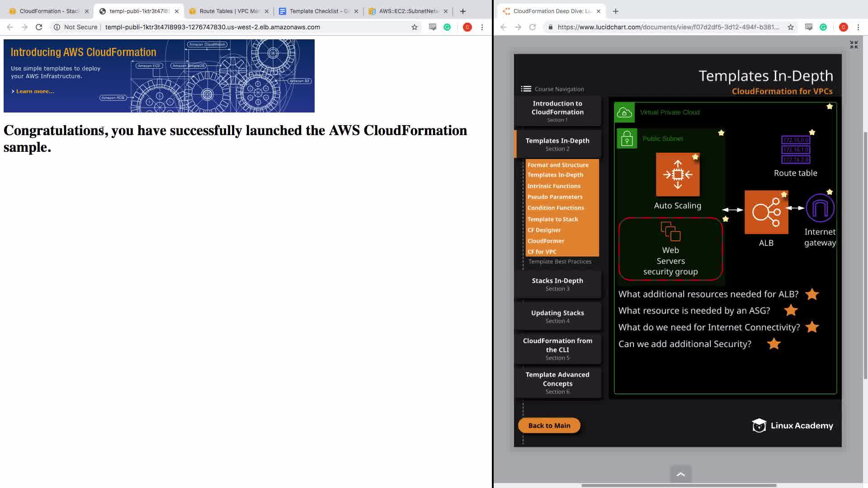Click the Internet gateway icon
Viewport: 868px width, 488px height.
coord(820,208)
